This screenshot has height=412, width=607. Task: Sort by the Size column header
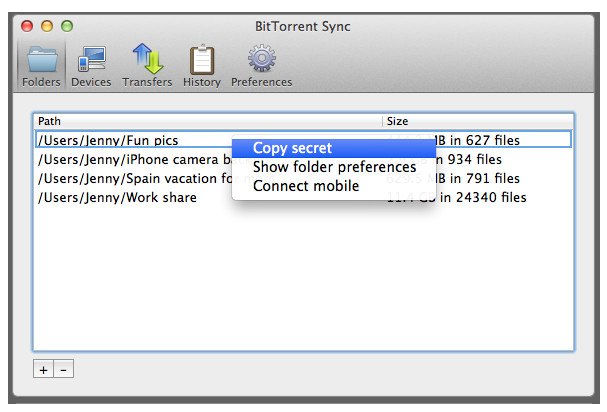(x=478, y=121)
